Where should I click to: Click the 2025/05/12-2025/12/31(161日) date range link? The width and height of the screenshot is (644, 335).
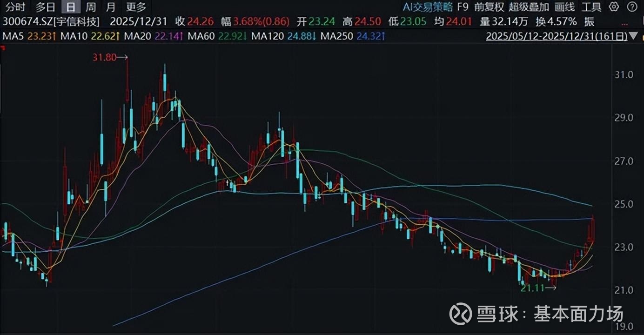click(557, 36)
